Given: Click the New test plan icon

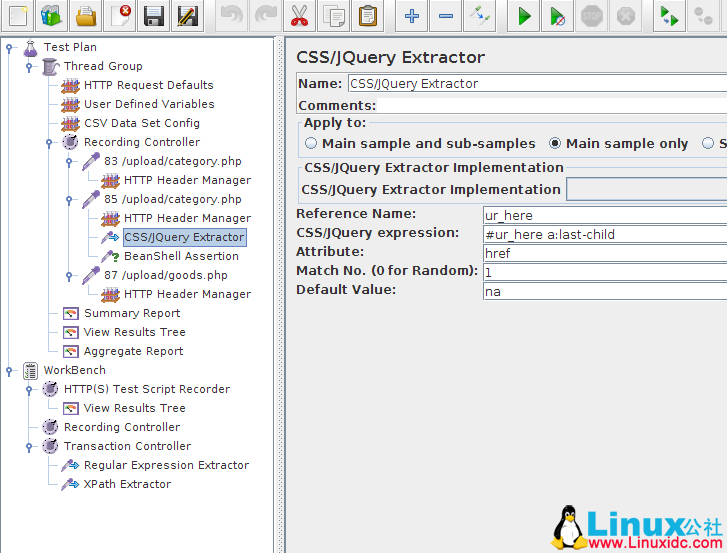Looking at the screenshot, I should click(18, 16).
